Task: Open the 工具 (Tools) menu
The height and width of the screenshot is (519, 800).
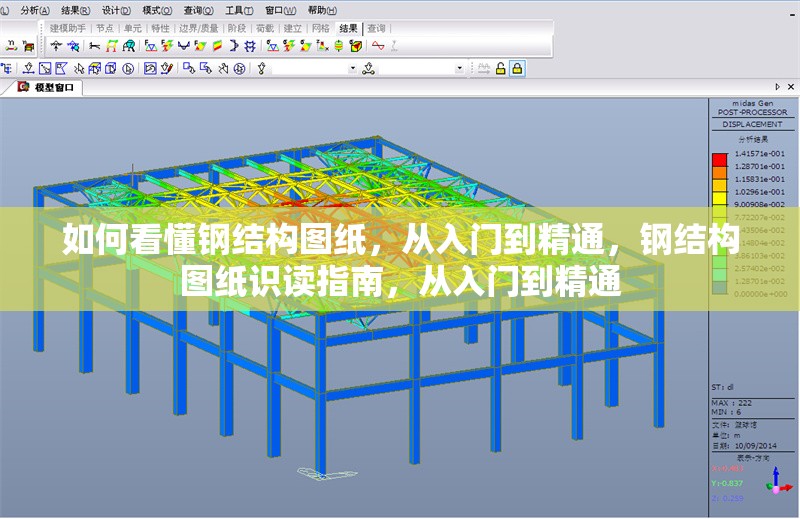Action: tap(237, 9)
